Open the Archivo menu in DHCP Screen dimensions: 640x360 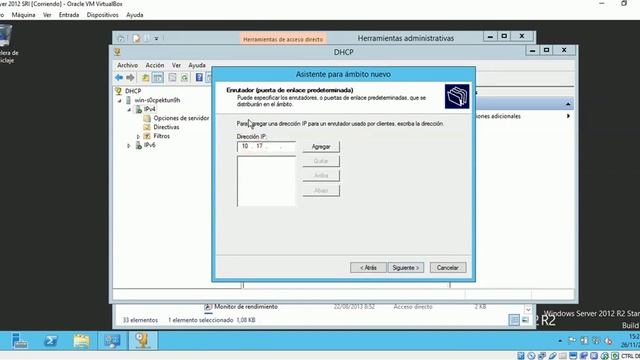(x=127, y=65)
